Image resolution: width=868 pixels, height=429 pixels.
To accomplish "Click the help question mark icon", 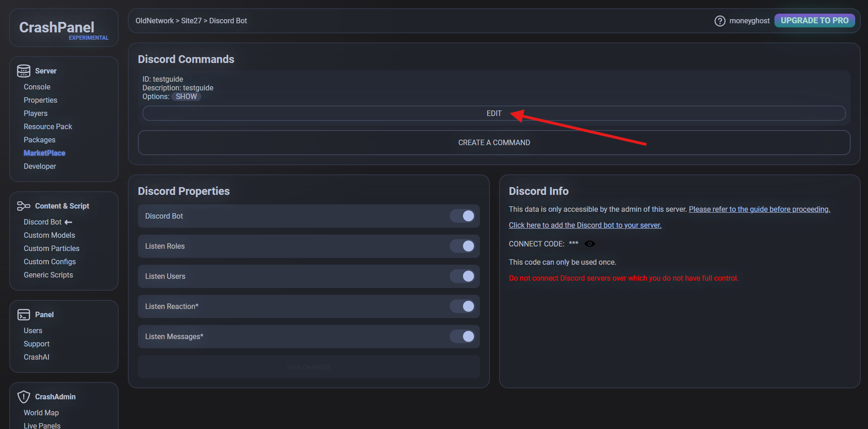I will (x=720, y=21).
